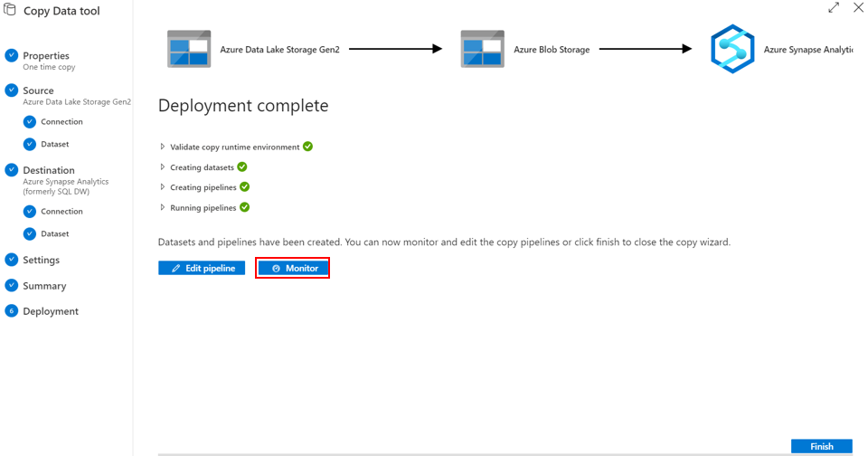Click the Deployment complete heading
868x456 pixels.
pyautogui.click(x=243, y=105)
